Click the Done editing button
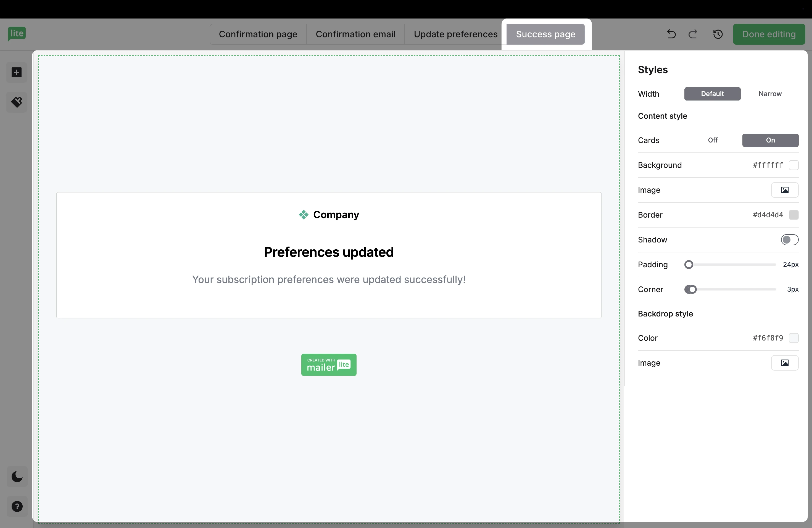 click(769, 34)
